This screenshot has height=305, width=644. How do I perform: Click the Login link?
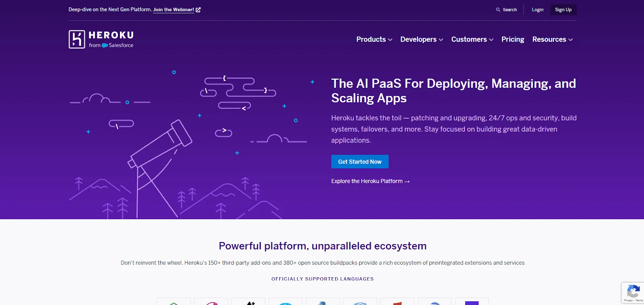coord(537,10)
